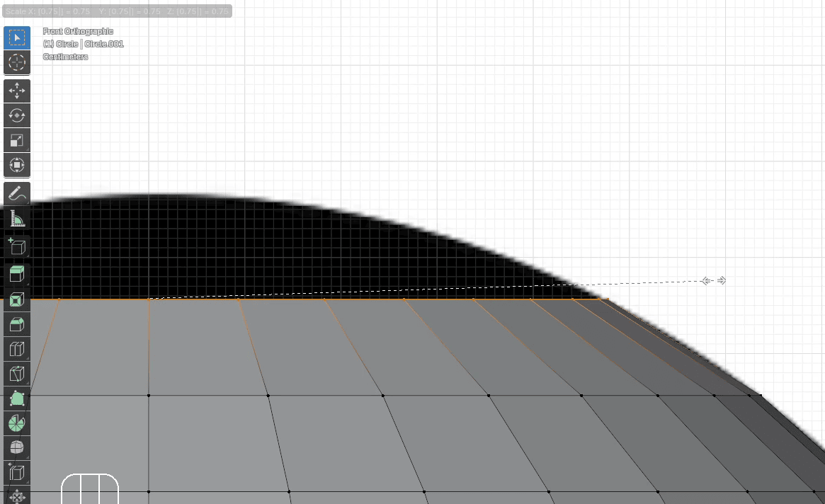This screenshot has height=504, width=825.
Task: Activate the Bevel tool
Action: click(x=17, y=324)
